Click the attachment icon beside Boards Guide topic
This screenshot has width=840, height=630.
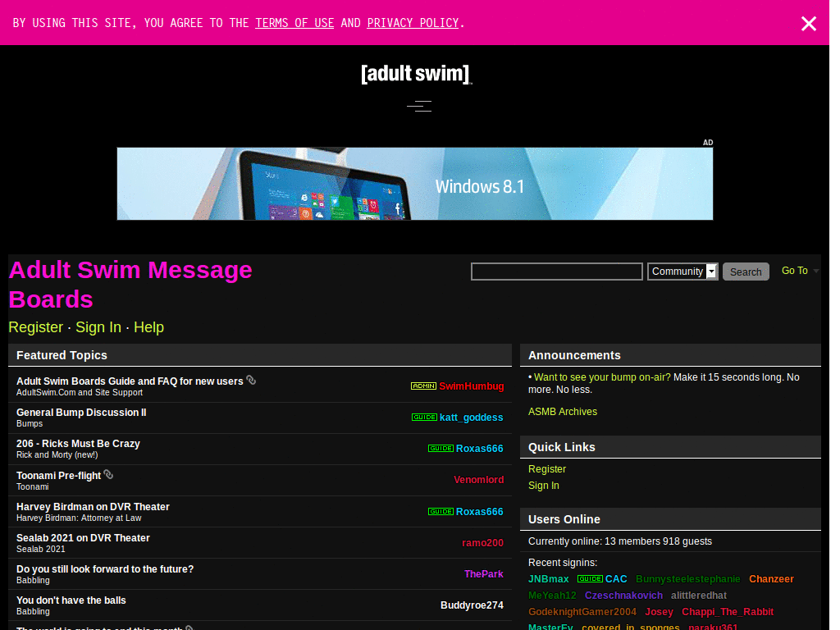pos(251,381)
